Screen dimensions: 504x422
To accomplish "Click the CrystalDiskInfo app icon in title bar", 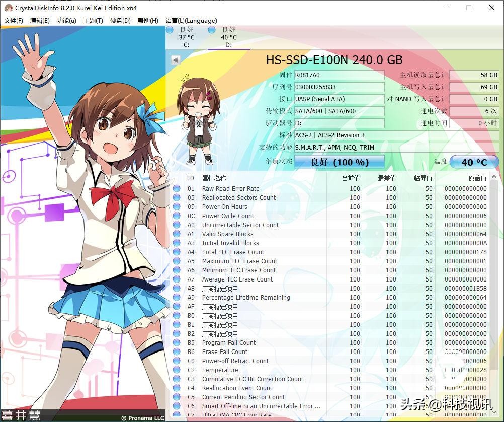I will (8, 8).
